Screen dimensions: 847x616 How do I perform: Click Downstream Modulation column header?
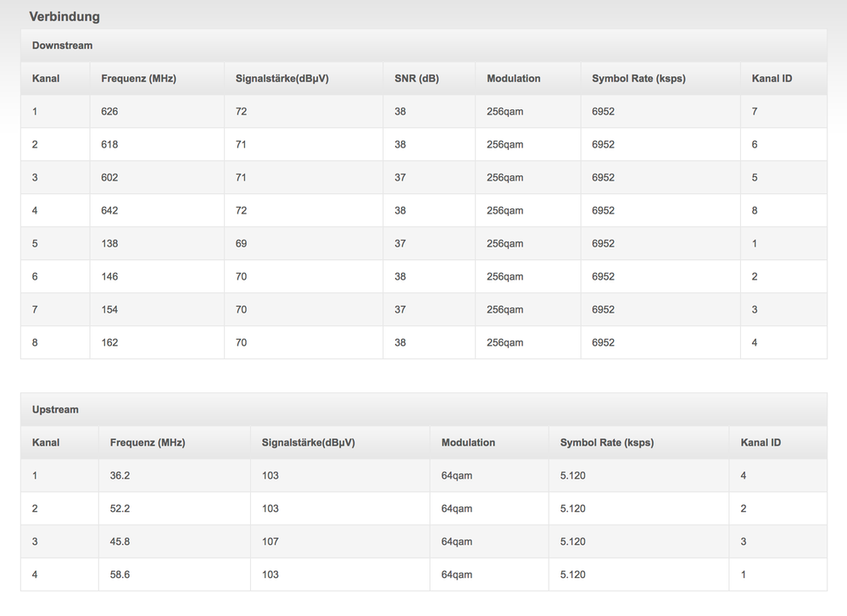[x=513, y=78]
